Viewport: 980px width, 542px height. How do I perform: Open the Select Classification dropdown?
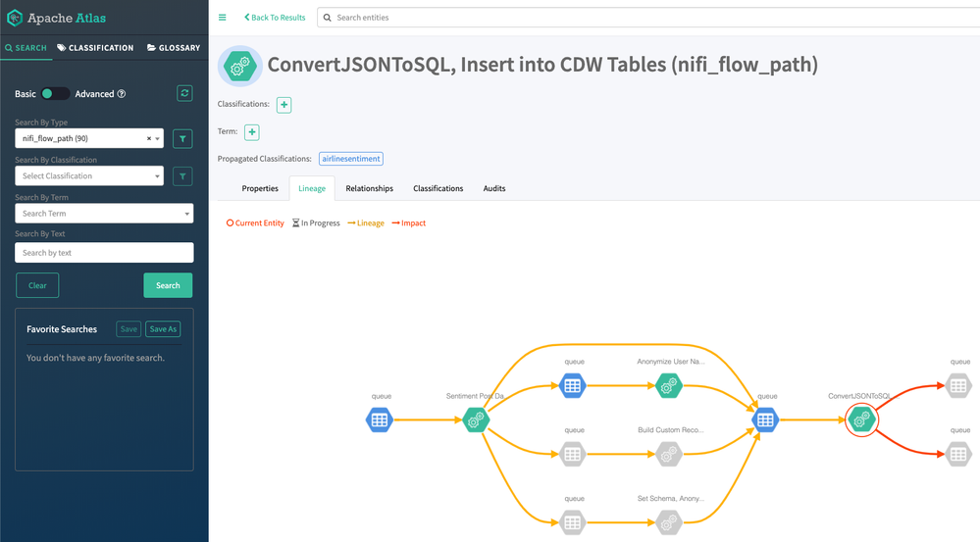pyautogui.click(x=89, y=176)
